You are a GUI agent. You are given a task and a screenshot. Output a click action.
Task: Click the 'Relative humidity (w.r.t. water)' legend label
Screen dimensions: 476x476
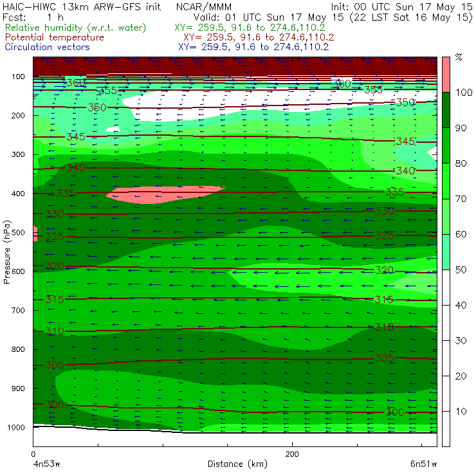tap(75, 28)
